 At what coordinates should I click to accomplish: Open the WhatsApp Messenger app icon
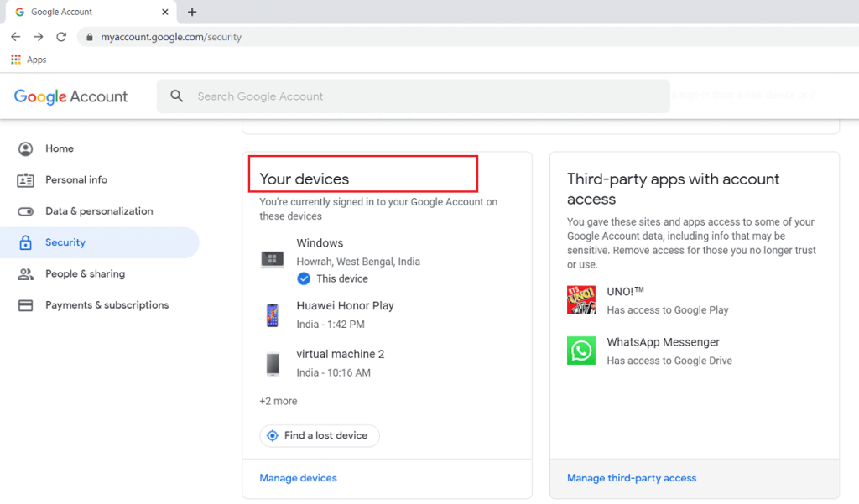point(581,351)
